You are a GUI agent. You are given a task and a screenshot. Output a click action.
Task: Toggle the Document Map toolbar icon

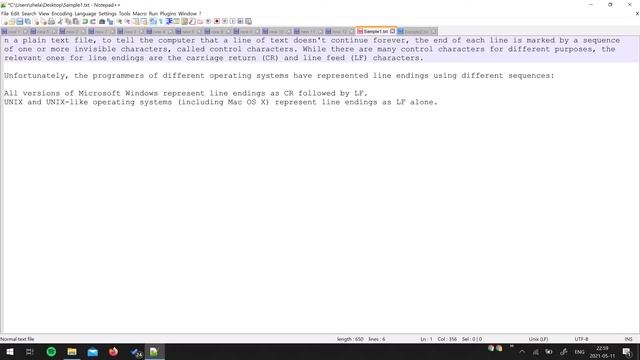(x=184, y=21)
